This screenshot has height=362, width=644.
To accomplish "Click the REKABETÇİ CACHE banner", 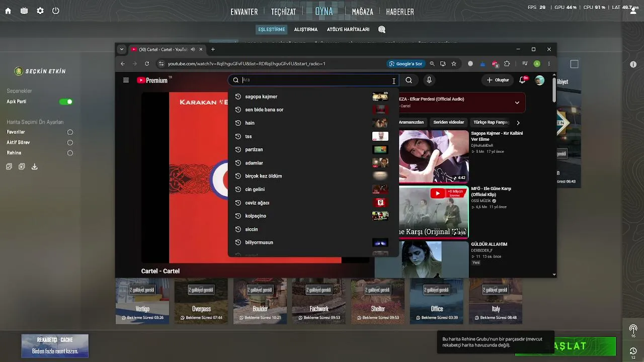I will [x=55, y=346].
